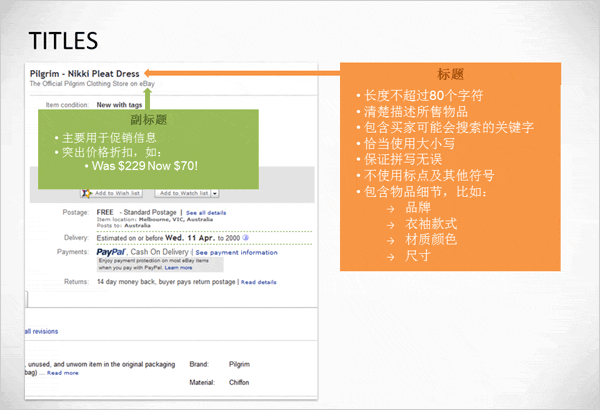Image resolution: width=600 pixels, height=410 pixels.
Task: Click the PayPal logo
Action: [x=111, y=252]
